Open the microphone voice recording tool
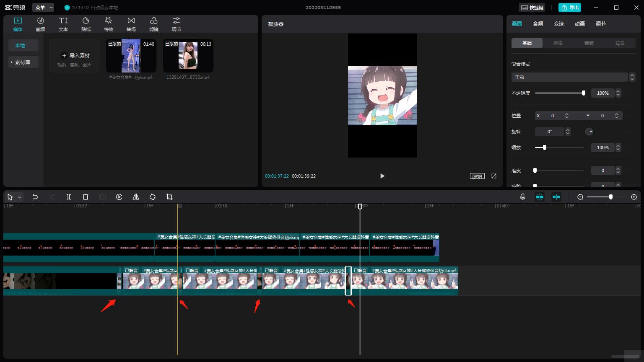The height and width of the screenshot is (362, 644). click(523, 197)
